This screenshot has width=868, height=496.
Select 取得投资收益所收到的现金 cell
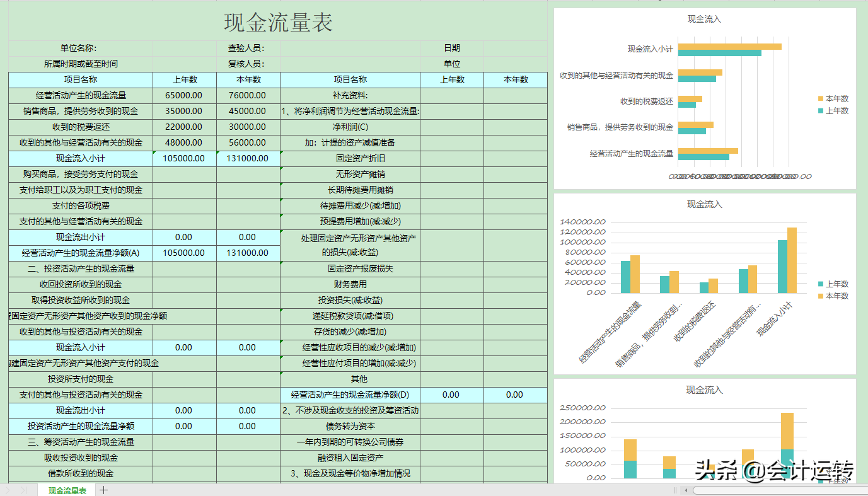pyautogui.click(x=81, y=300)
